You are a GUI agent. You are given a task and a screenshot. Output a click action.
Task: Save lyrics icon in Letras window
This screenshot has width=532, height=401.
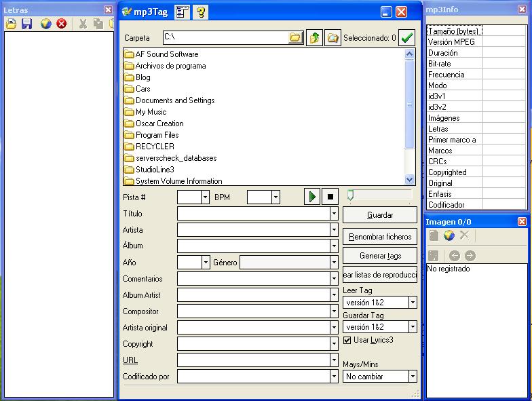(27, 24)
